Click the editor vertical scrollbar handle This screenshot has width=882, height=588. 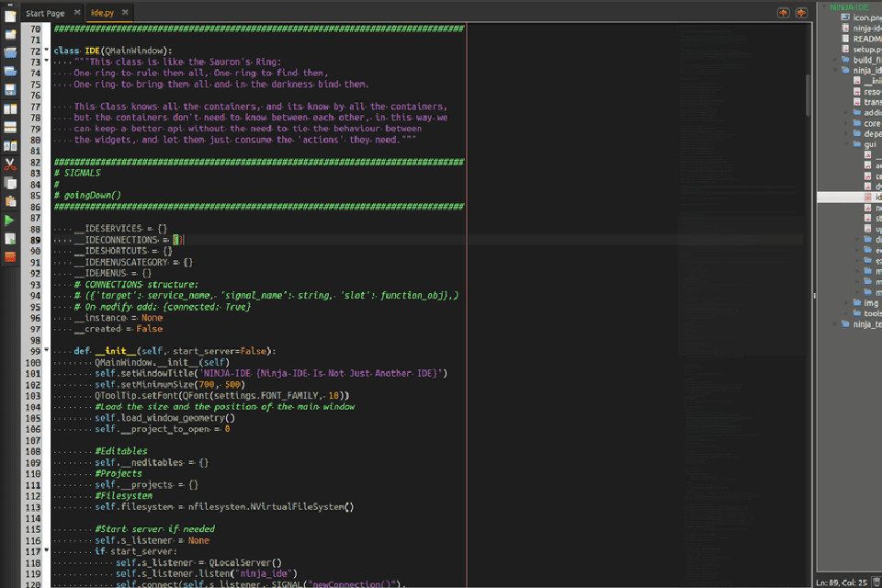click(808, 96)
